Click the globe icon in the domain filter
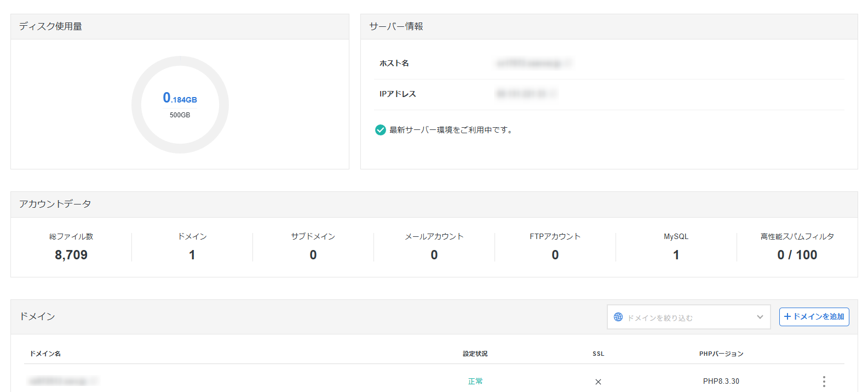Viewport: 868px width, 392px height. [x=618, y=317]
